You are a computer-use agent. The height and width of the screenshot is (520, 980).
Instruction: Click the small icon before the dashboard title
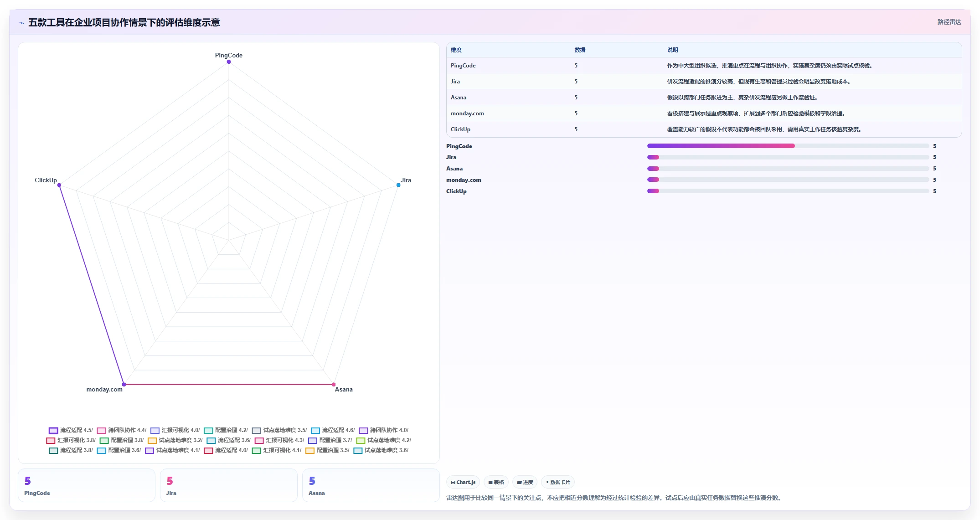[x=21, y=23]
